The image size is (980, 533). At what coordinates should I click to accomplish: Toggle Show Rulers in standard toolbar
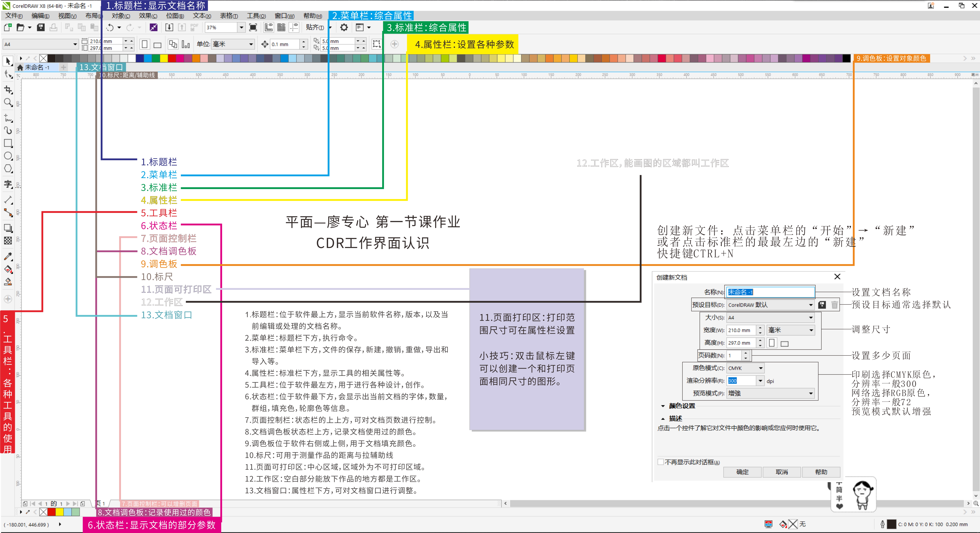[x=269, y=27]
